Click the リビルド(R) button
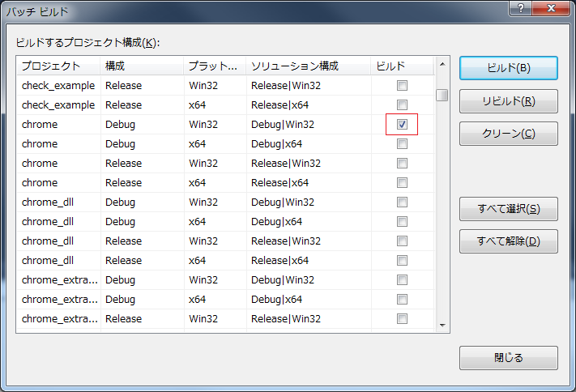The height and width of the screenshot is (392, 576). click(509, 101)
